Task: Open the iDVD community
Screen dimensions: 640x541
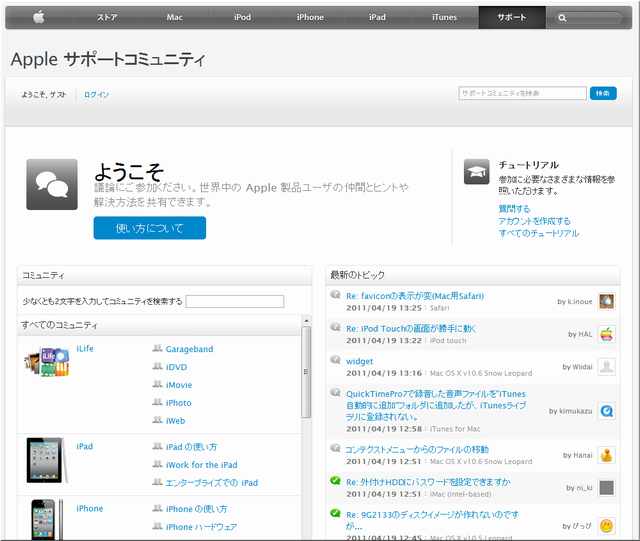Action: pos(176,367)
